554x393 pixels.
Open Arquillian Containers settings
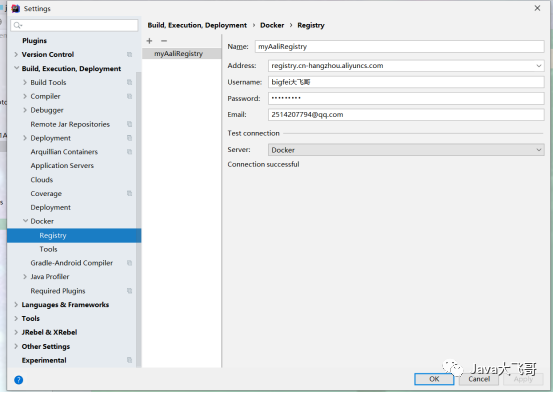click(64, 152)
